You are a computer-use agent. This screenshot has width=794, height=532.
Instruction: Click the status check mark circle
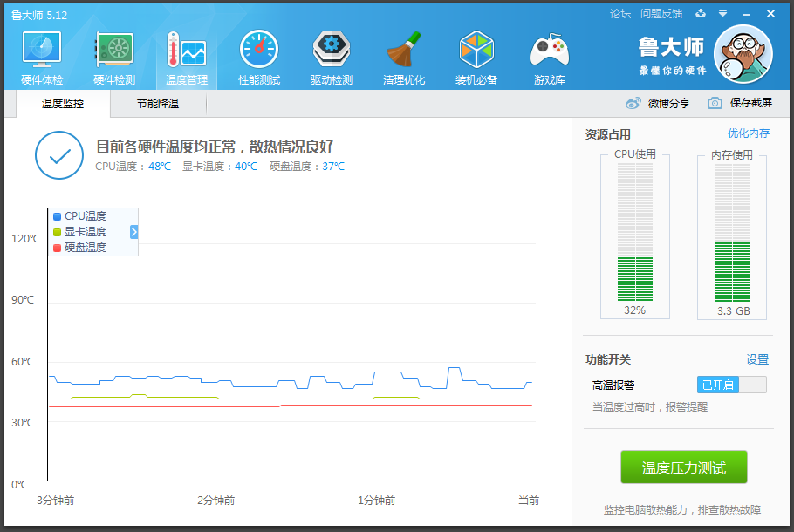point(59,155)
